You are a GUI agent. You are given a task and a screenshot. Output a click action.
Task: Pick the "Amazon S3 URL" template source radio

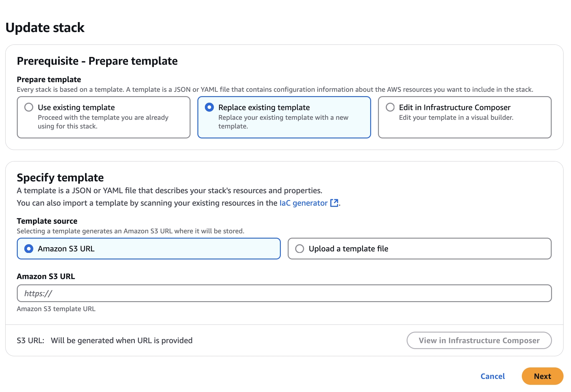pos(29,249)
